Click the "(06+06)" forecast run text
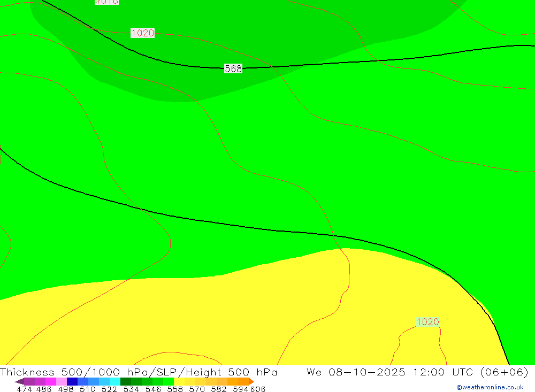This screenshot has width=535, height=392. coord(505,372)
